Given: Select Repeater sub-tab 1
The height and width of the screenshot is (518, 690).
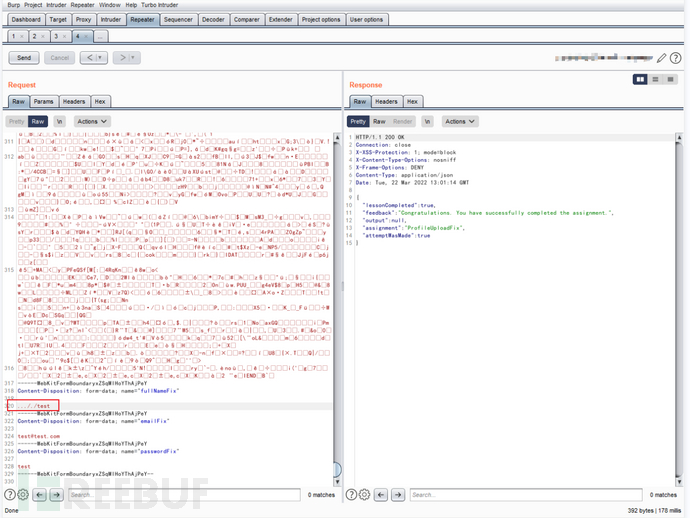Looking at the screenshot, I should [x=14, y=36].
